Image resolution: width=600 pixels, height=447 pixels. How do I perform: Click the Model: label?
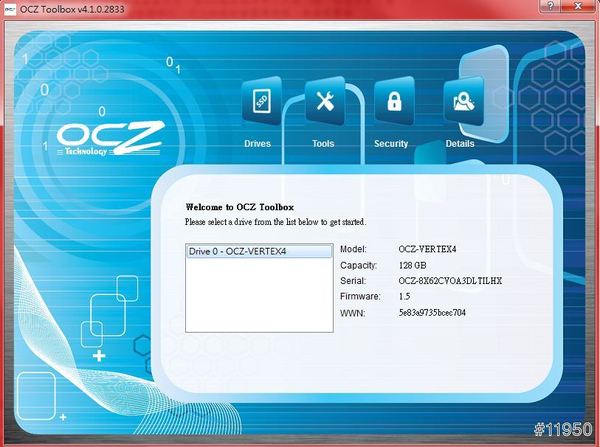353,249
